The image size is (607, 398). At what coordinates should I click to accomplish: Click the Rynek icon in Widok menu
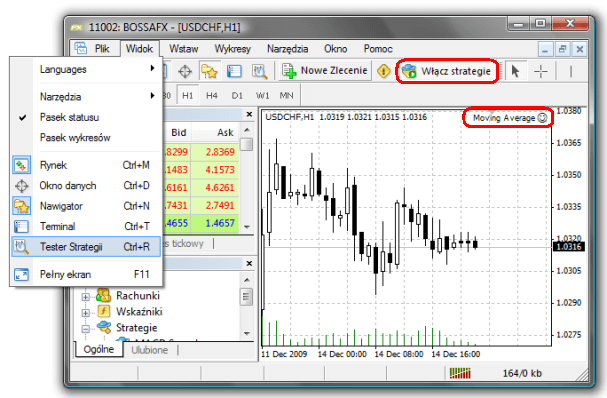pyautogui.click(x=21, y=165)
